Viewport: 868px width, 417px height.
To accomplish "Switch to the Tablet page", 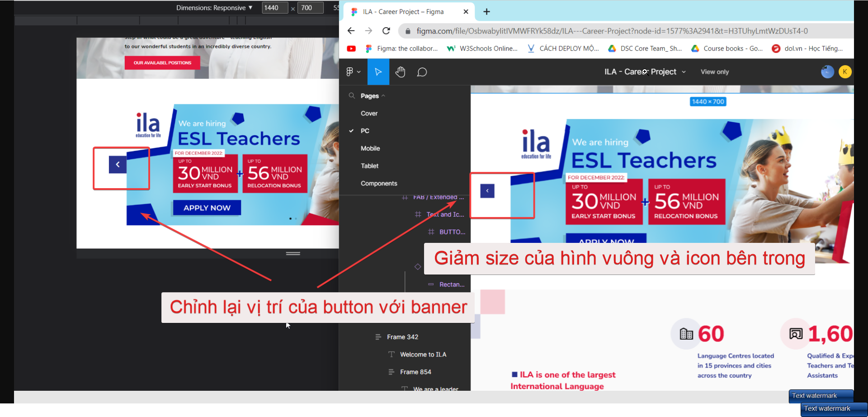I will click(x=369, y=166).
